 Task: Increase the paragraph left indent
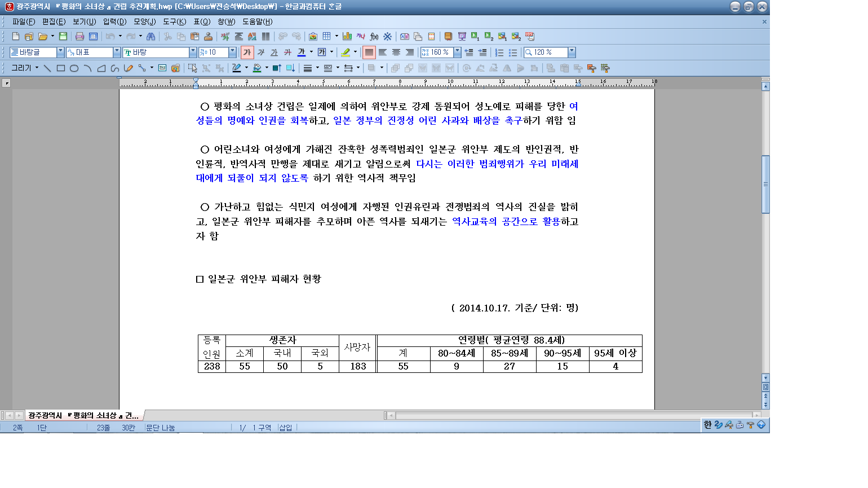482,52
